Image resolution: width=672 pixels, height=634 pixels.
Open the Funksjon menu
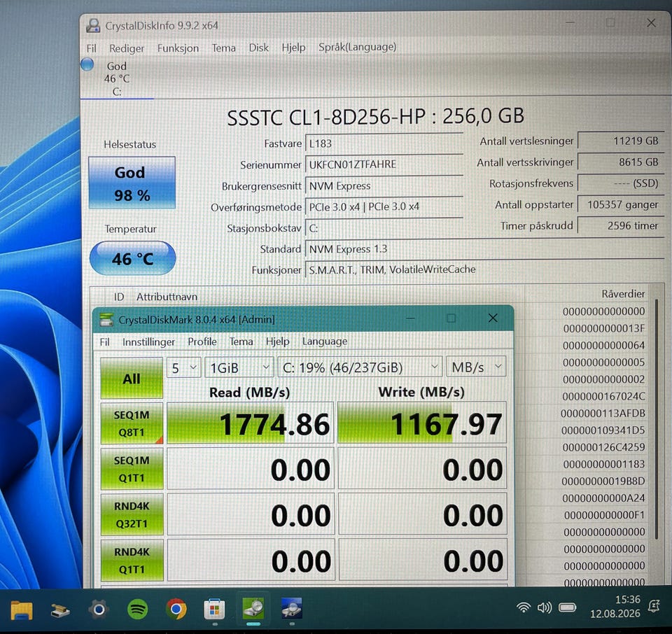178,48
